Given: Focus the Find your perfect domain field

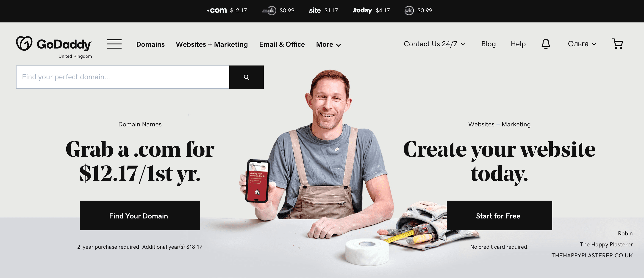Looking at the screenshot, I should [123, 77].
